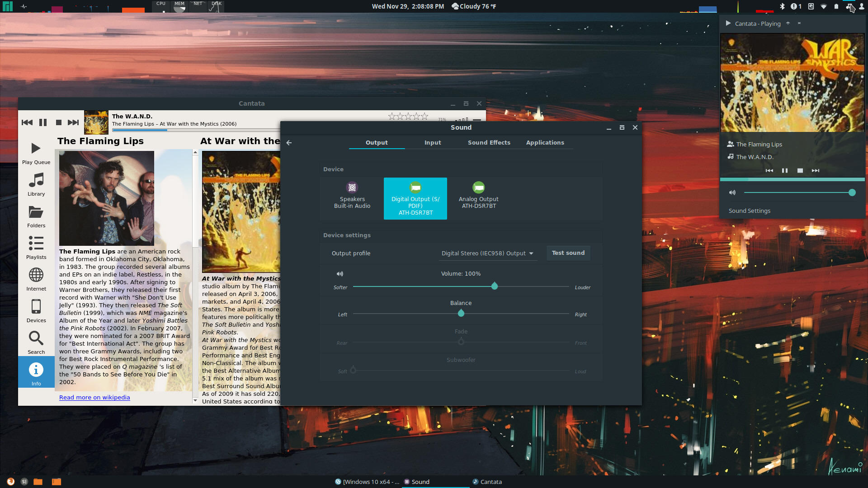Adjust the Volume slider in Sound settings
The width and height of the screenshot is (868, 488).
(x=461, y=286)
